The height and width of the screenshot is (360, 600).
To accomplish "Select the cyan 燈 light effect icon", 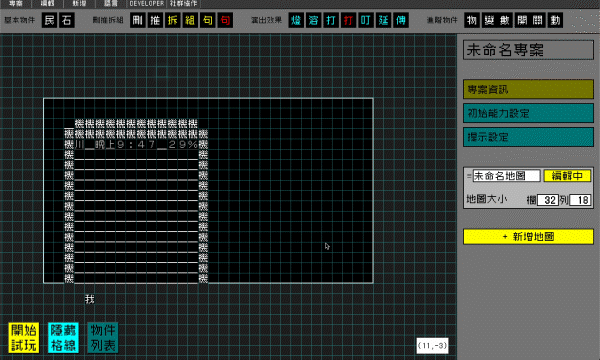I will [x=296, y=20].
